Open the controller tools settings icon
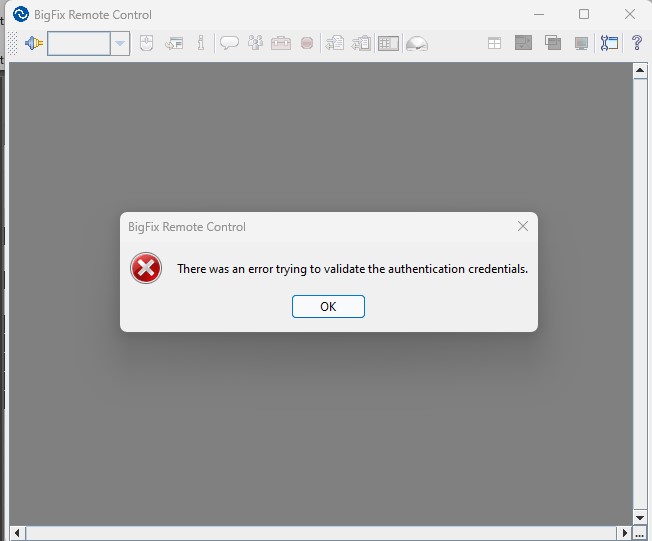Image resolution: width=652 pixels, height=541 pixels. click(610, 43)
